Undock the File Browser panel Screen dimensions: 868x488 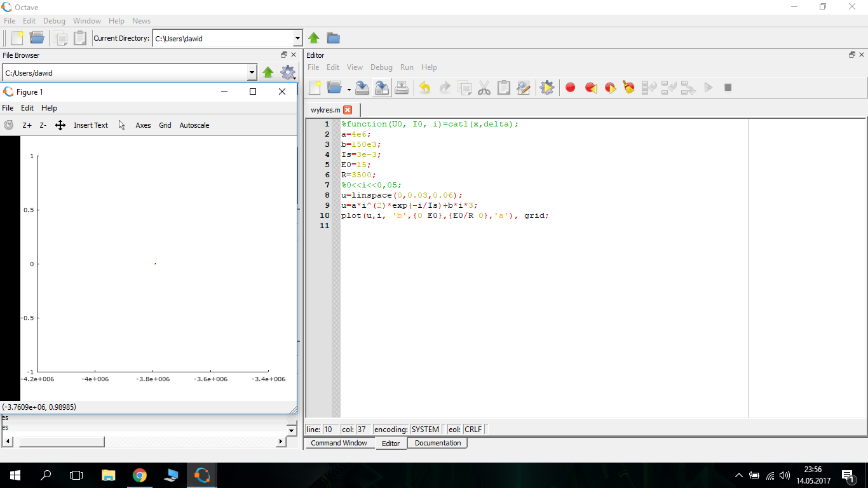[x=284, y=55]
